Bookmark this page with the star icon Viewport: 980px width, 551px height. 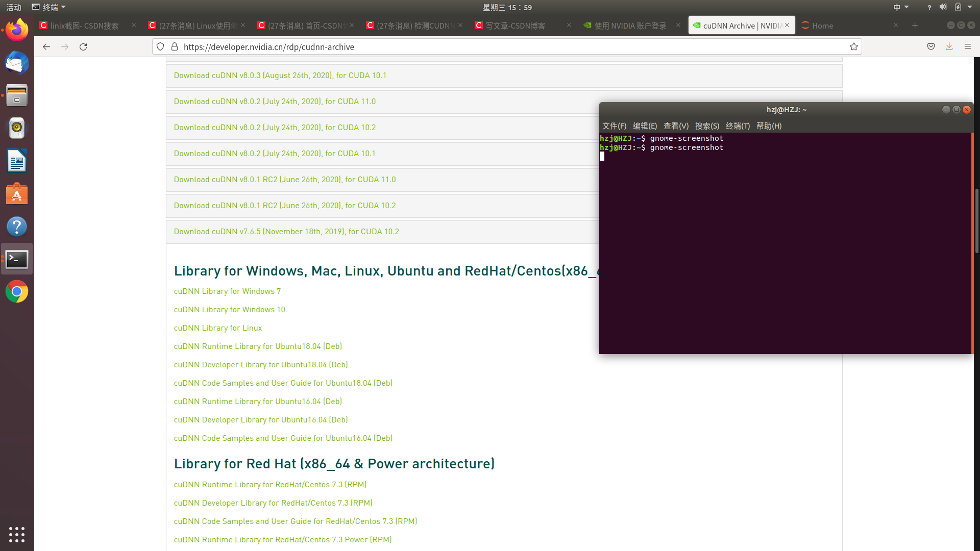tap(853, 47)
